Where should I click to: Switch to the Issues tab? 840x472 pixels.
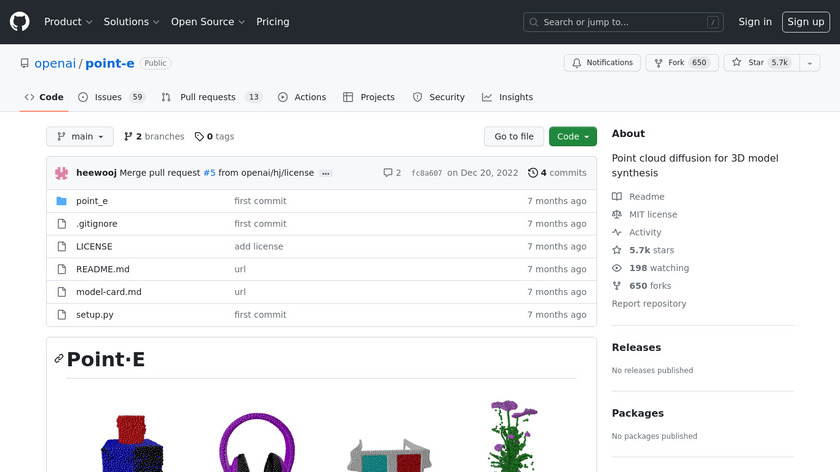[x=111, y=97]
